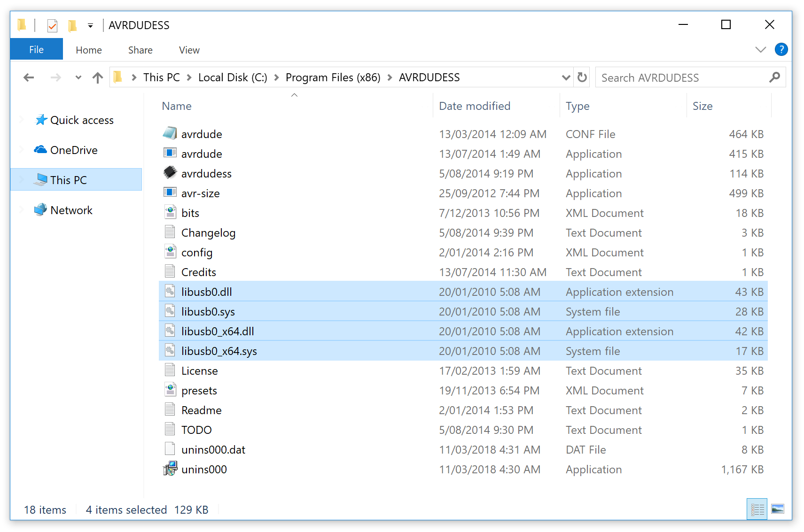Expand the Network sidebar entry

(x=22, y=210)
